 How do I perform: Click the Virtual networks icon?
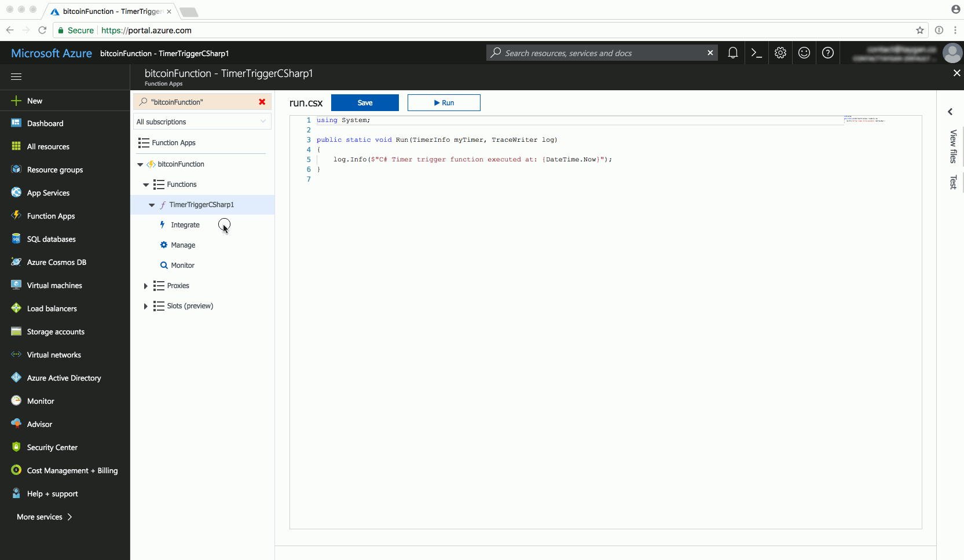(x=16, y=355)
